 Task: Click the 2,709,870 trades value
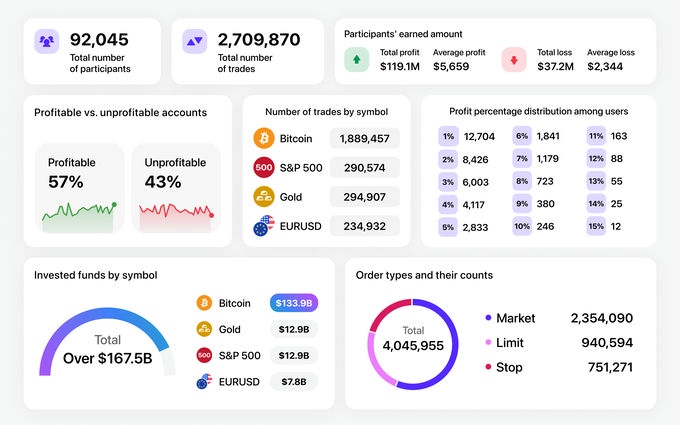click(x=259, y=40)
